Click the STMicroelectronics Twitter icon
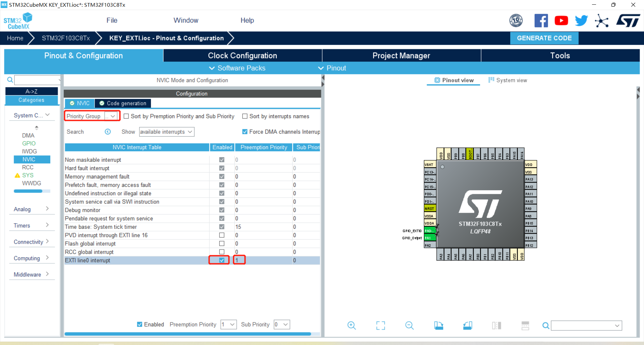 tap(581, 20)
